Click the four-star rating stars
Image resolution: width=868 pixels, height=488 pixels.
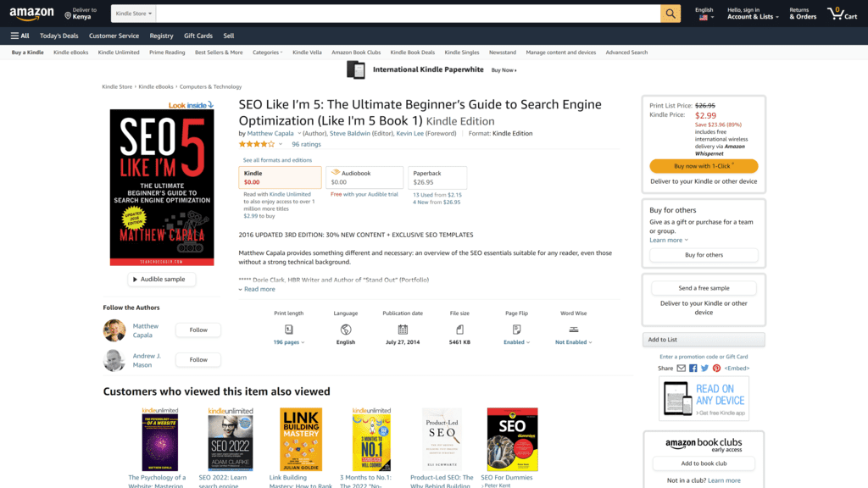[x=256, y=144]
